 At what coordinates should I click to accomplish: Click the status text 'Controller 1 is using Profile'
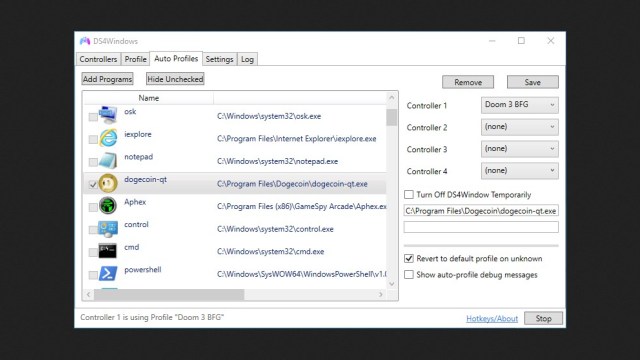pos(152,317)
